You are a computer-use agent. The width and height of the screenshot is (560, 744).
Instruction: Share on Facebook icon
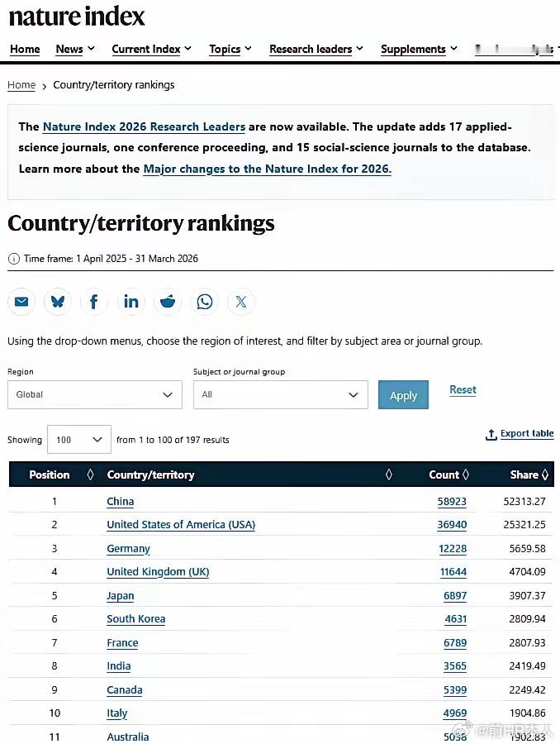pos(94,301)
